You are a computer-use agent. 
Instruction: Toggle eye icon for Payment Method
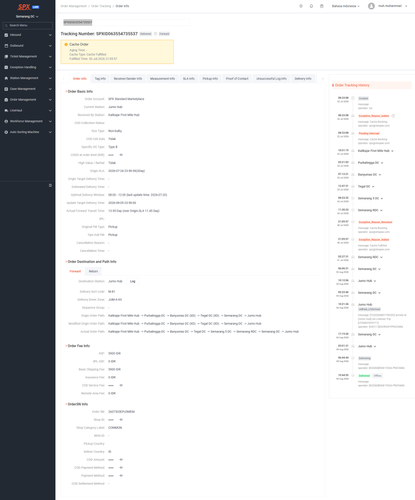click(x=121, y=476)
